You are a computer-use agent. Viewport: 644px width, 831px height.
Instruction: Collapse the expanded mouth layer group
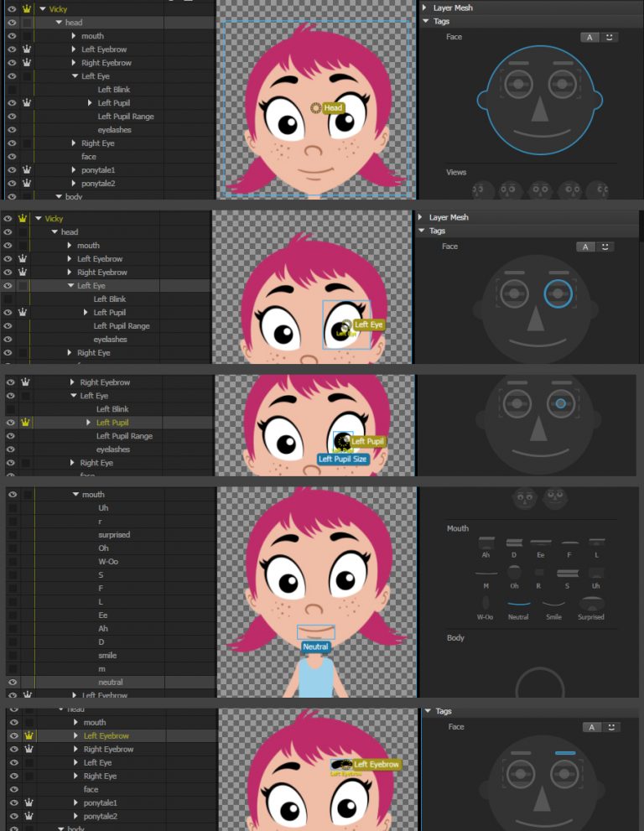point(75,495)
